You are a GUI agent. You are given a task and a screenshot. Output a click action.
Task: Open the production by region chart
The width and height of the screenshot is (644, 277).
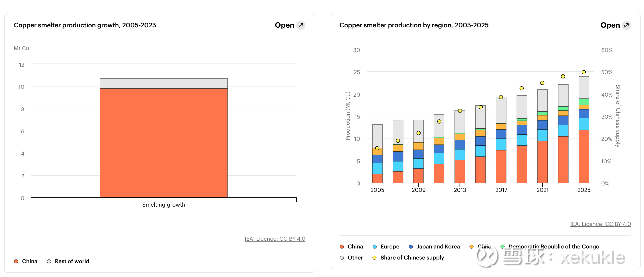[x=610, y=25]
